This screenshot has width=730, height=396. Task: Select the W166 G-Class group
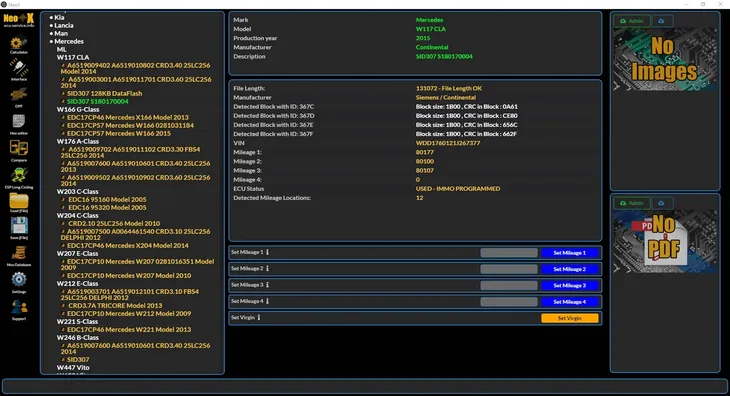[x=78, y=109]
